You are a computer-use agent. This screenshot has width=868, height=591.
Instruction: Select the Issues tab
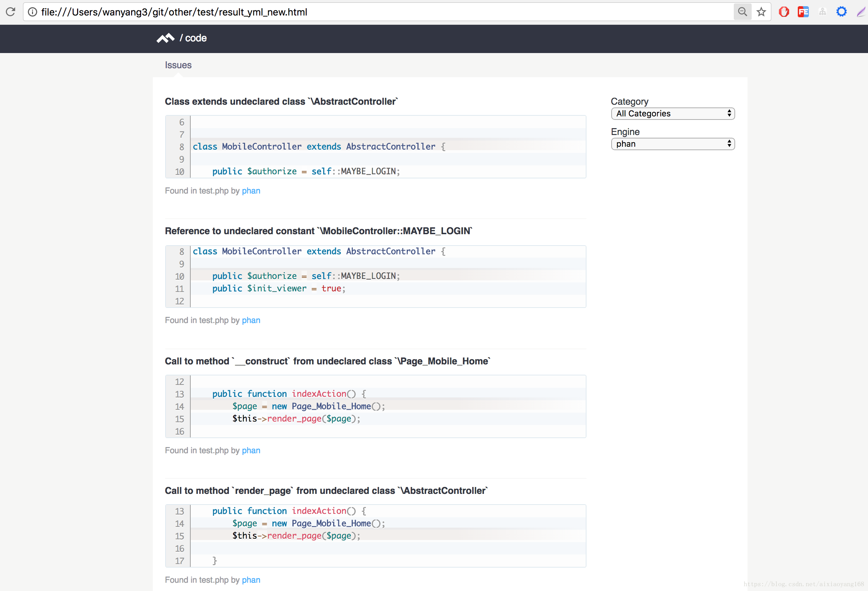click(178, 65)
